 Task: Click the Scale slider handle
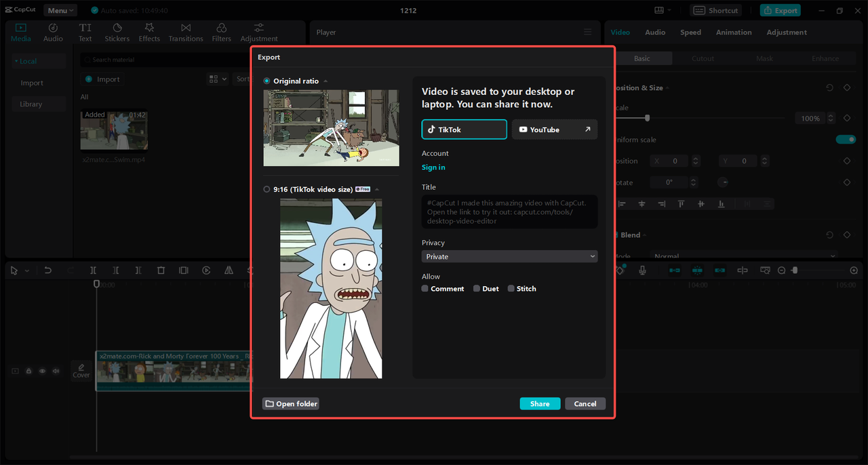pos(647,118)
